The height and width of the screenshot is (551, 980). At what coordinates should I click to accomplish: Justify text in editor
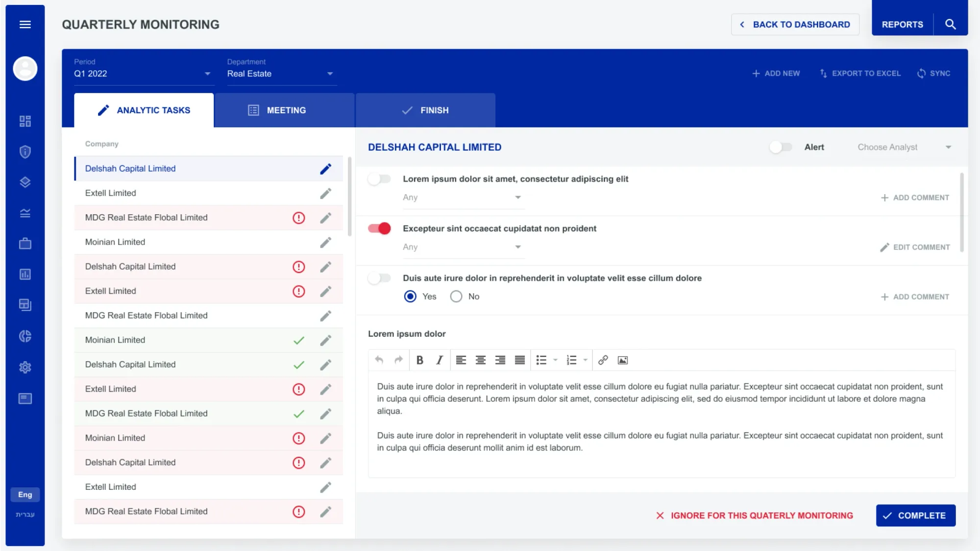click(520, 360)
